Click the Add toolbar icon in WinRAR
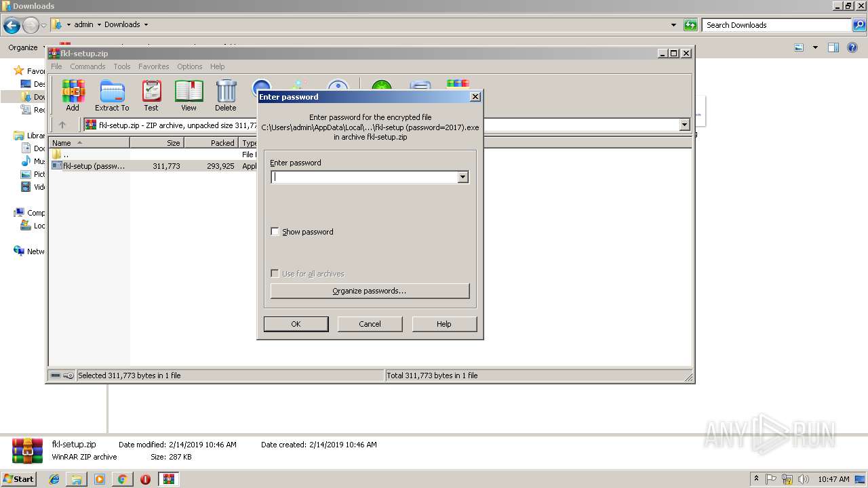Image resolution: width=868 pixels, height=488 pixels. coord(73,96)
